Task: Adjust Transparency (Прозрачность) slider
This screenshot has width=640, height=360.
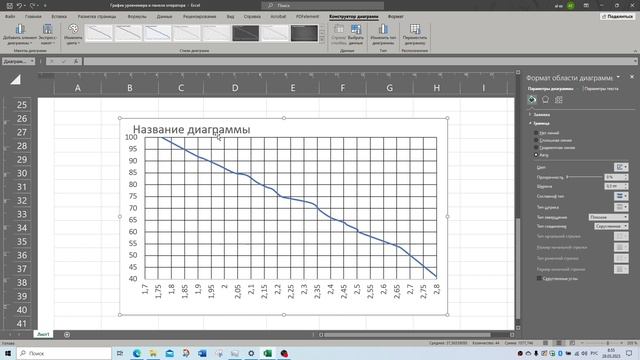Action: coord(584,177)
